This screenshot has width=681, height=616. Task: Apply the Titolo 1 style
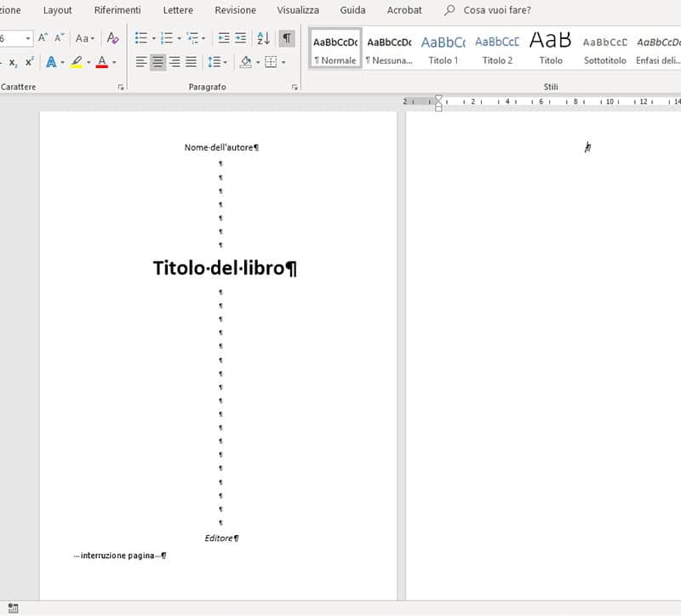pos(443,48)
